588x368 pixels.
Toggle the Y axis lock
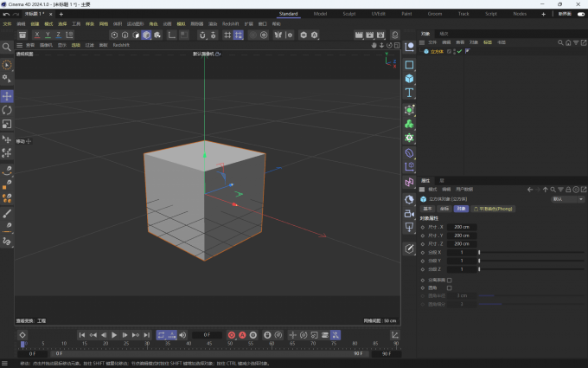(48, 35)
